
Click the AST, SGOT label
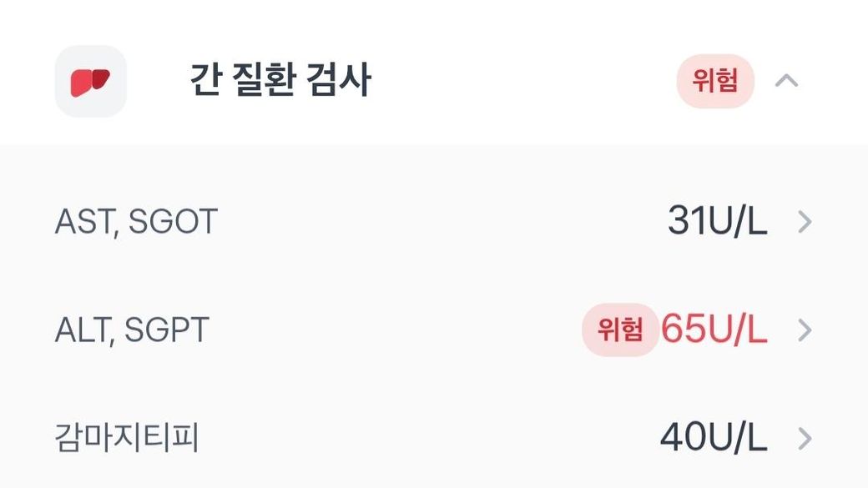pyautogui.click(x=136, y=222)
